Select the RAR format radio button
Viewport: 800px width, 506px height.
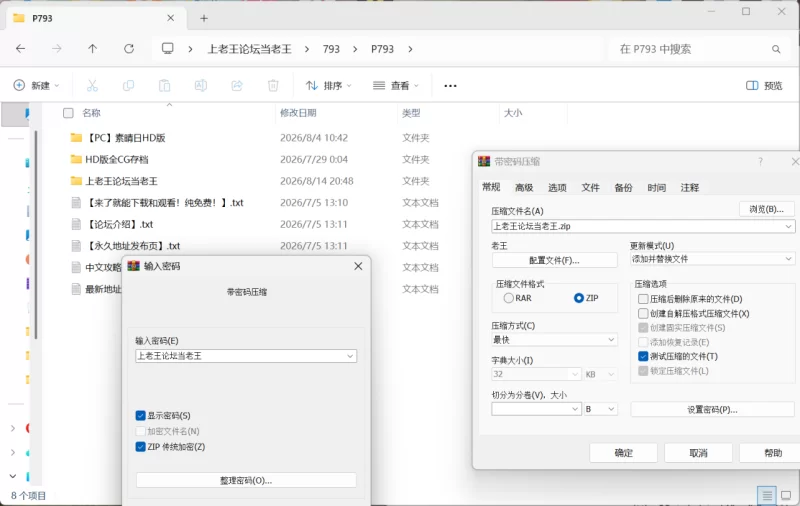[509, 298]
